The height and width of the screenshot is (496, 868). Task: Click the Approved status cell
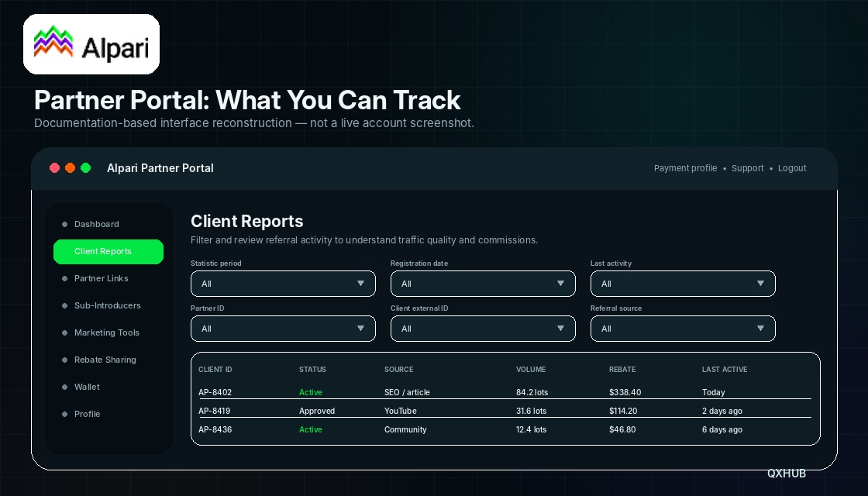coord(317,412)
